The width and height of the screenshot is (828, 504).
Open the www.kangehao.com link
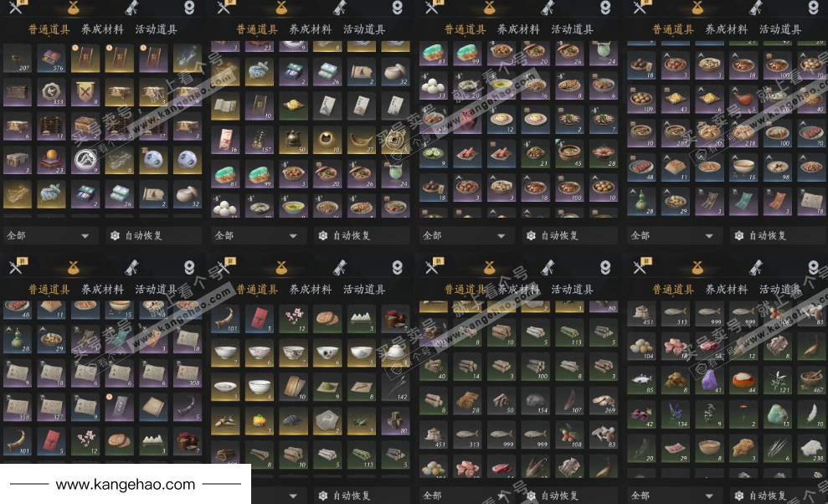click(125, 484)
